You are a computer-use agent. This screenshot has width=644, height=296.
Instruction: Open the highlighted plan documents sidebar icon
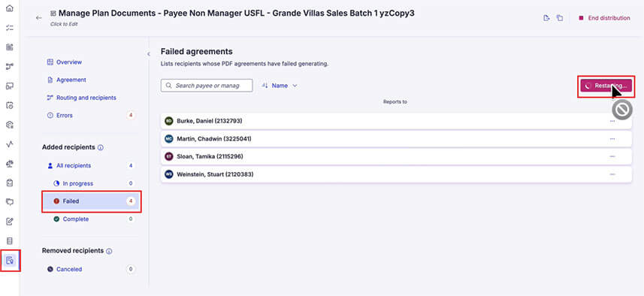click(x=11, y=260)
